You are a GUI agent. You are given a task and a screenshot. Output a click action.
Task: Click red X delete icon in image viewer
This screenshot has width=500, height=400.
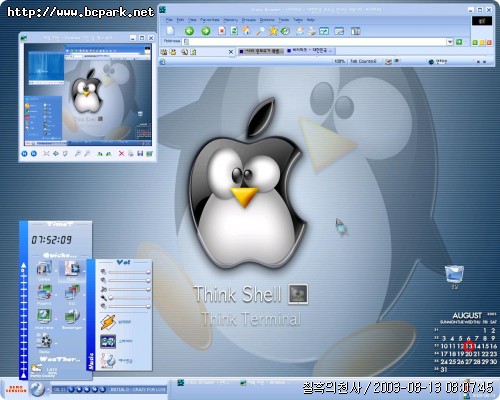point(121,153)
